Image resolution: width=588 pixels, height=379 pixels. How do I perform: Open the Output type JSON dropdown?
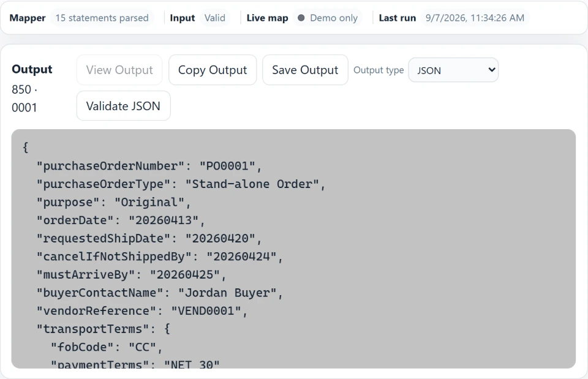click(453, 70)
